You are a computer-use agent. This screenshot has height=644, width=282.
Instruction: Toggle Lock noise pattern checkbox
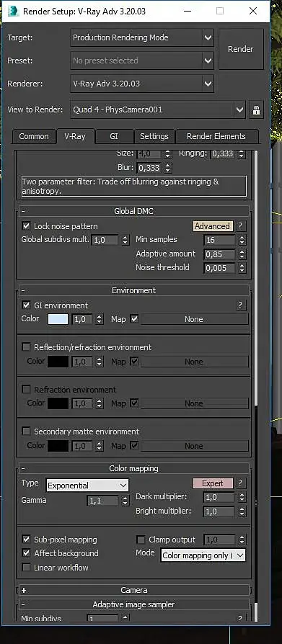(x=26, y=226)
